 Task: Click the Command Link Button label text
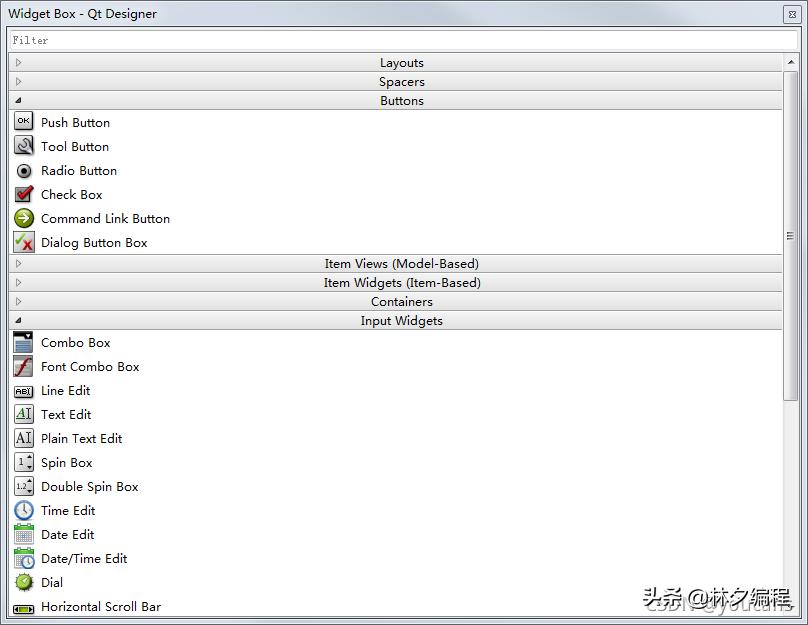pos(106,218)
